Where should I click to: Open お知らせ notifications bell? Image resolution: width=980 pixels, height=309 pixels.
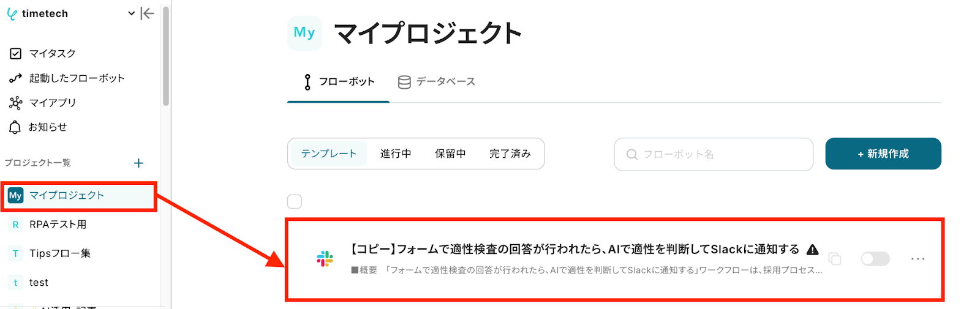[x=38, y=127]
